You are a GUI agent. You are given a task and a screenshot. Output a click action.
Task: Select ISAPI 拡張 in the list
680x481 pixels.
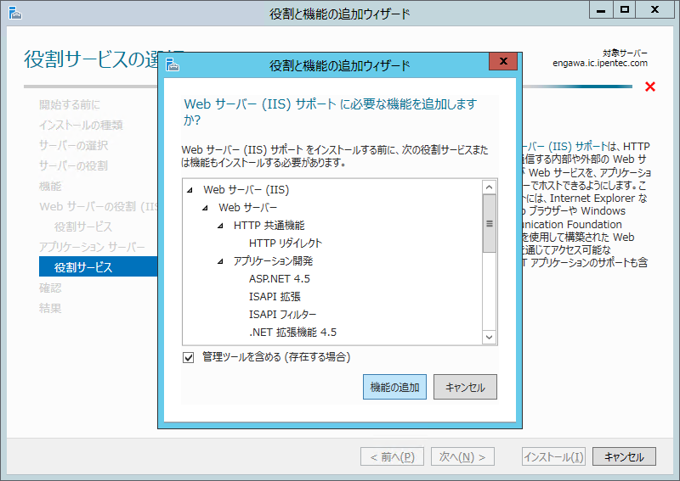[275, 297]
